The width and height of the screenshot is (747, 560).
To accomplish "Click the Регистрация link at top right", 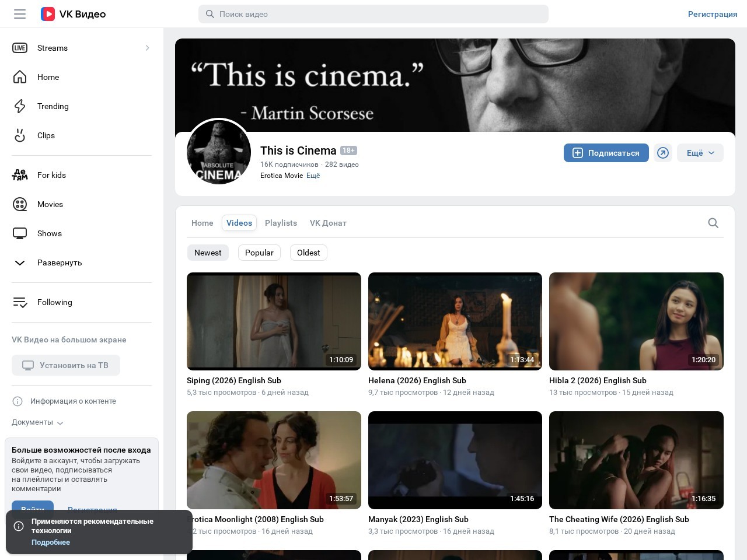I will click(x=713, y=14).
